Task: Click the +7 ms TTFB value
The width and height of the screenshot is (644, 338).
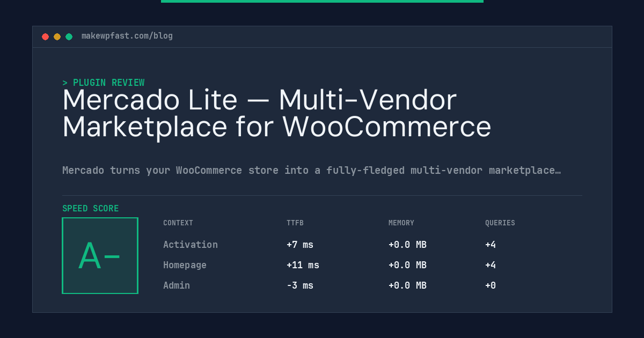Action: click(x=300, y=245)
